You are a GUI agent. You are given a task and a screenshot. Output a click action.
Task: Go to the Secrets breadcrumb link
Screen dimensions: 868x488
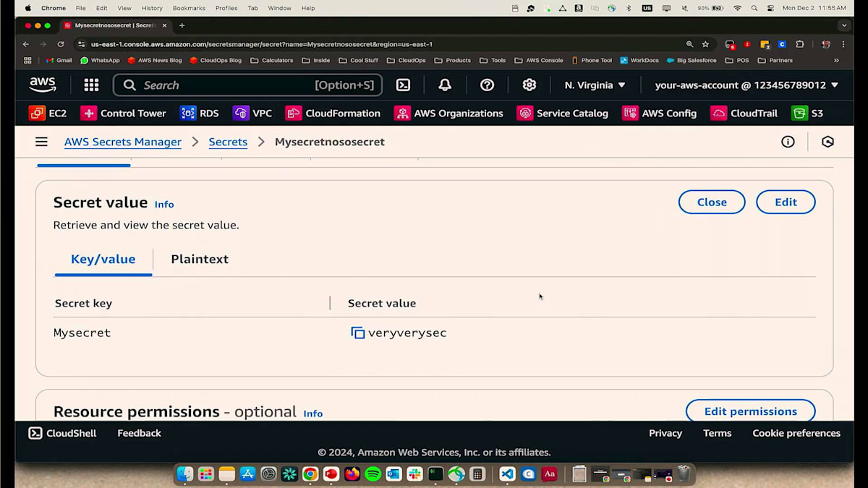(x=228, y=142)
